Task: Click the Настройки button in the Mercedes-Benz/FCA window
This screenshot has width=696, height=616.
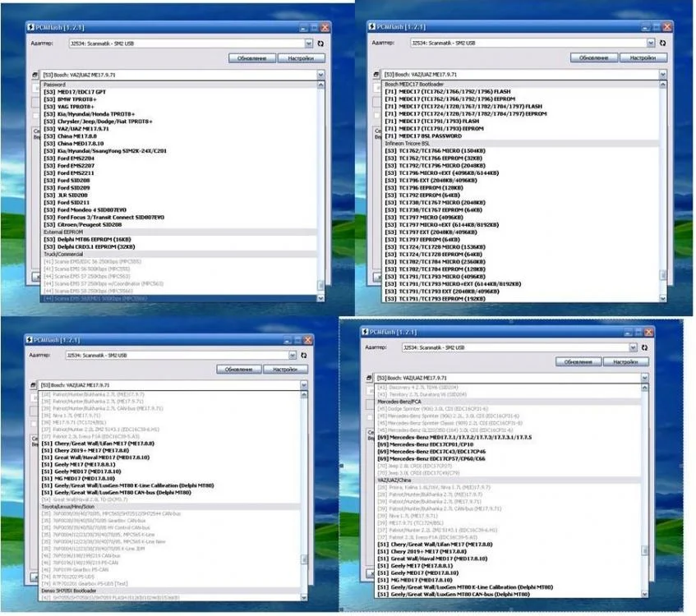Action: 626,361
